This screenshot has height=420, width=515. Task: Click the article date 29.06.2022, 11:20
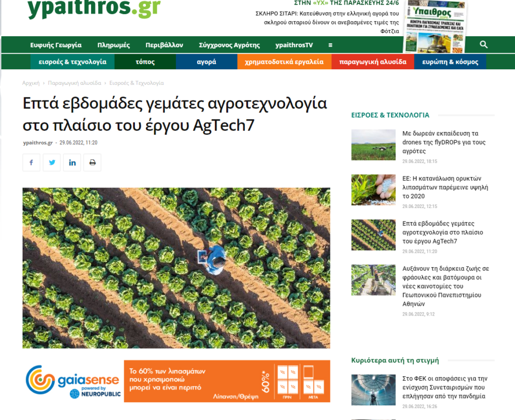coord(78,143)
